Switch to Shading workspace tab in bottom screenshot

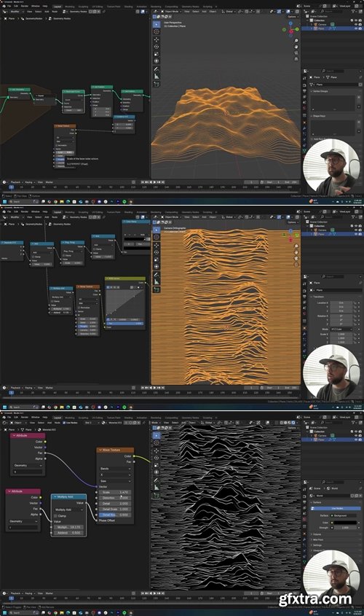128,418
